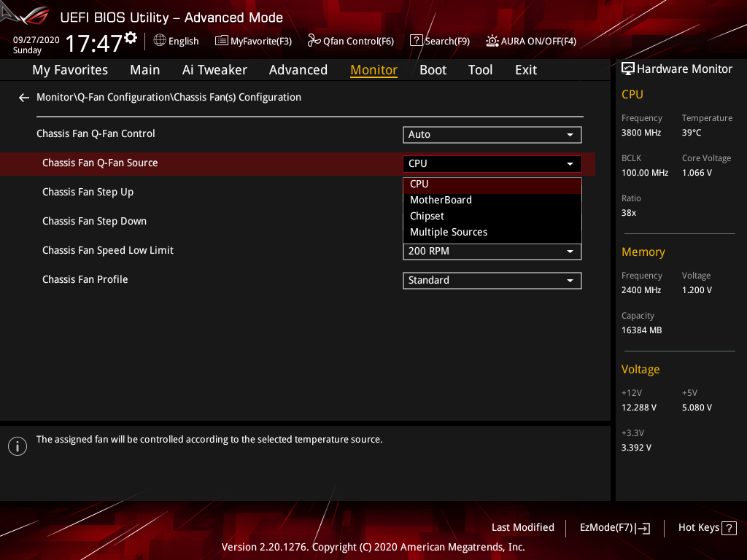Click the EzMode exit arrow icon

point(643,528)
